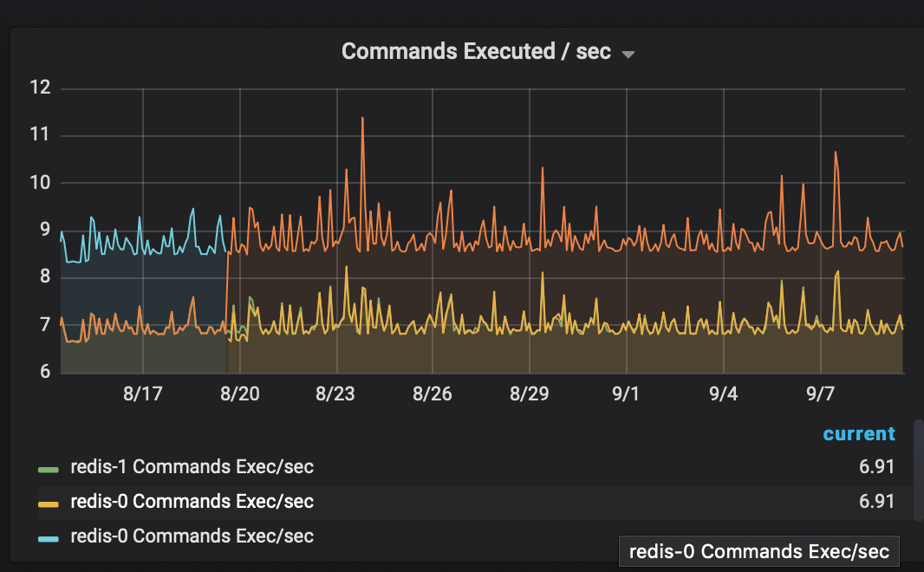Click the 8/17 x-axis date label

tap(143, 393)
